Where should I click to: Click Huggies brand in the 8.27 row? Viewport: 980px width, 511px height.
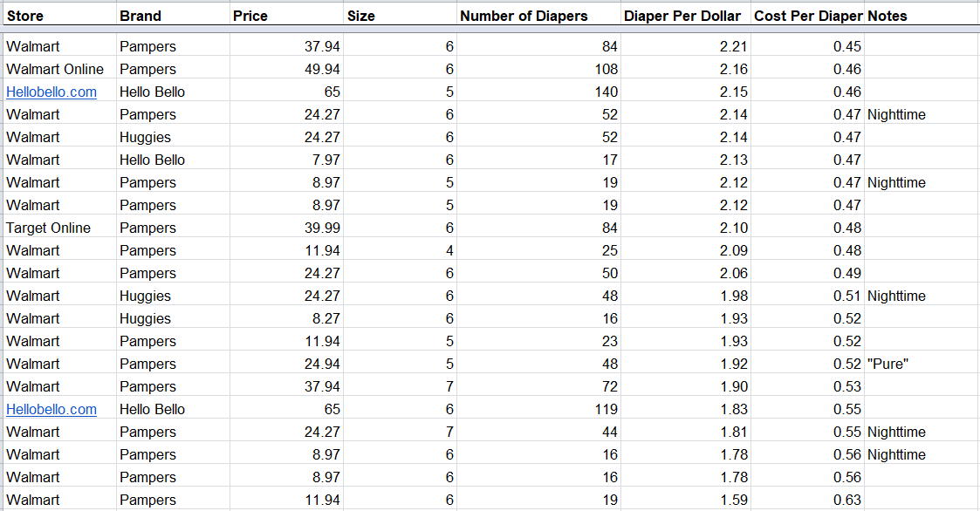point(145,318)
